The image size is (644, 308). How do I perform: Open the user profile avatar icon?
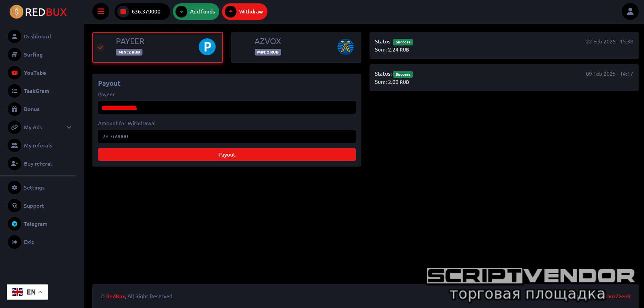[x=630, y=11]
